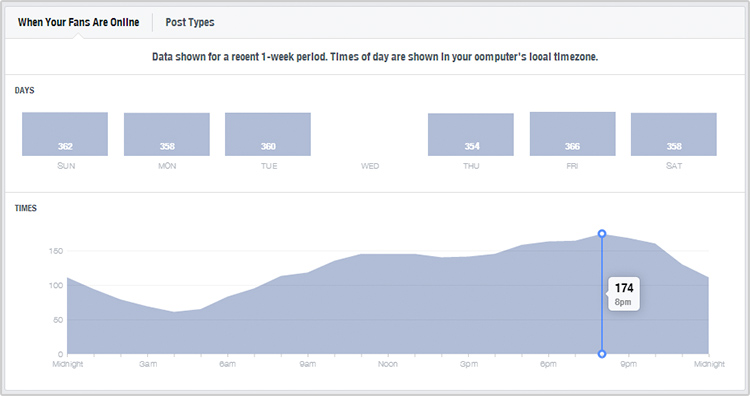Click the 6am label on the time axis
750x396 pixels.
pyautogui.click(x=228, y=364)
